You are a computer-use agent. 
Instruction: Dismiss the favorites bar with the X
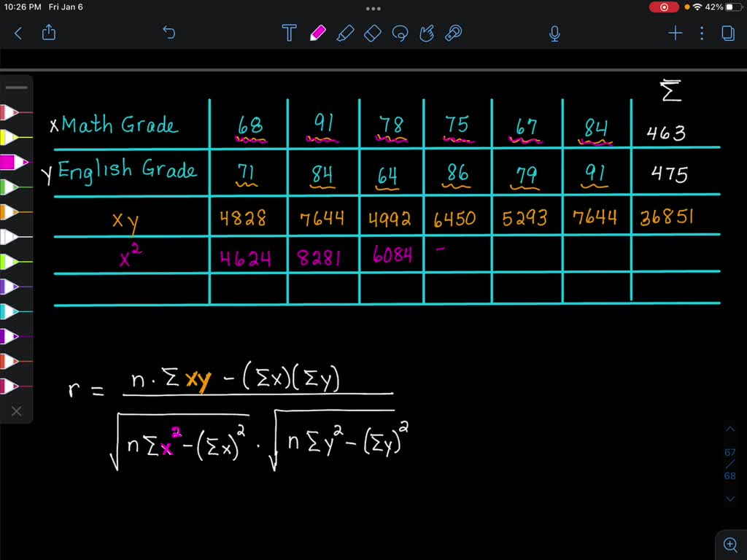16,411
